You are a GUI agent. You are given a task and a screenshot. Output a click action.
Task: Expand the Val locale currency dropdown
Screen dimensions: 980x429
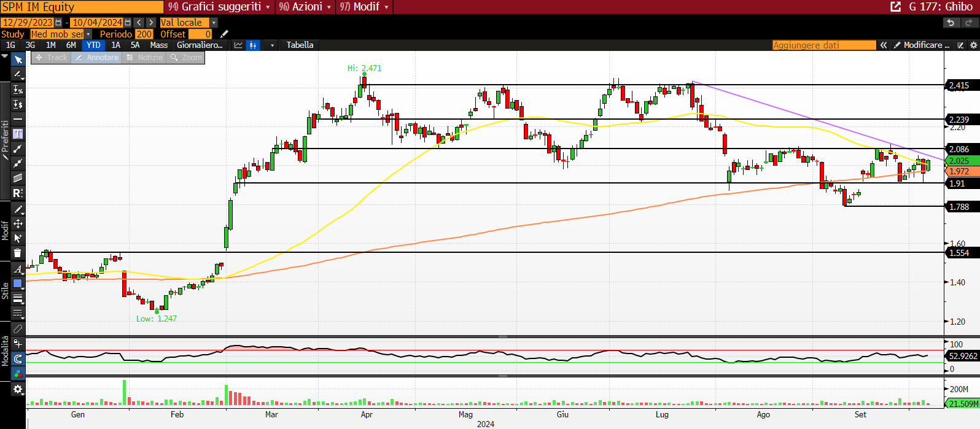[x=214, y=23]
